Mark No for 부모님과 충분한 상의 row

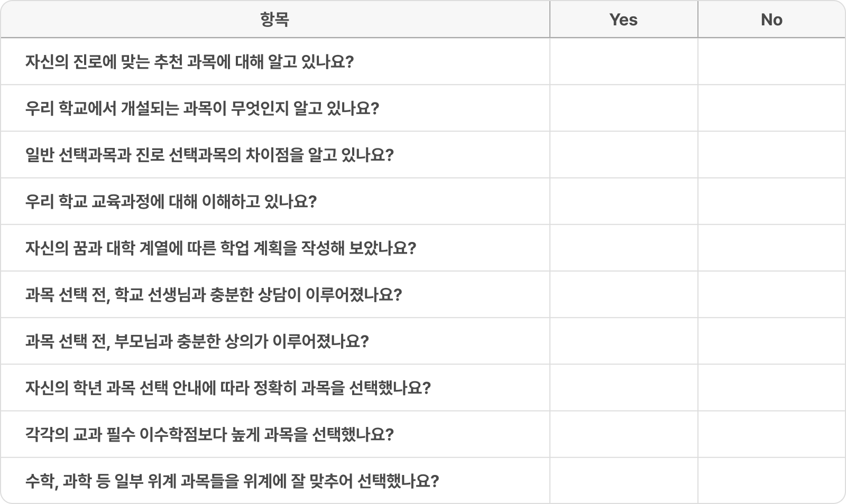point(771,341)
